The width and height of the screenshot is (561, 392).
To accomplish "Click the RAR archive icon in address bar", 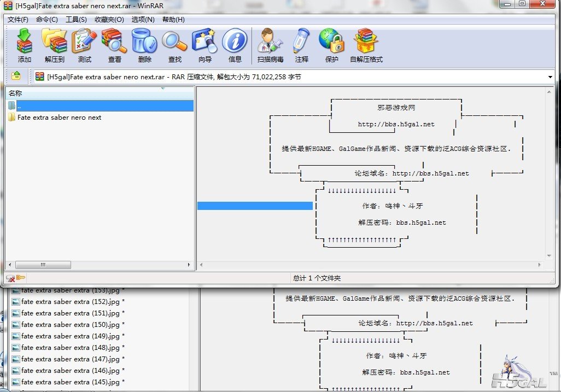I will click(x=40, y=77).
